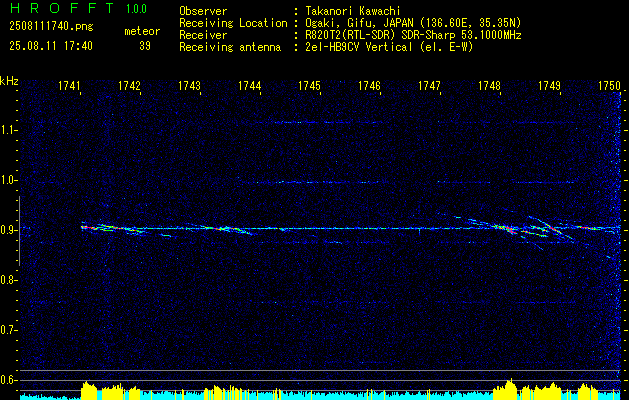Click the R820T2(RTL-SDR) SDR-Sharp 53.1000MHz text
Image resolution: width=629 pixels, height=400 pixels.
coord(413,35)
